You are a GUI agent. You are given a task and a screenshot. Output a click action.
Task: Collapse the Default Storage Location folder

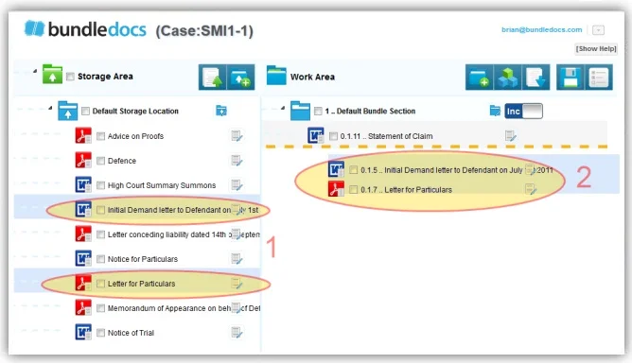coord(50,108)
